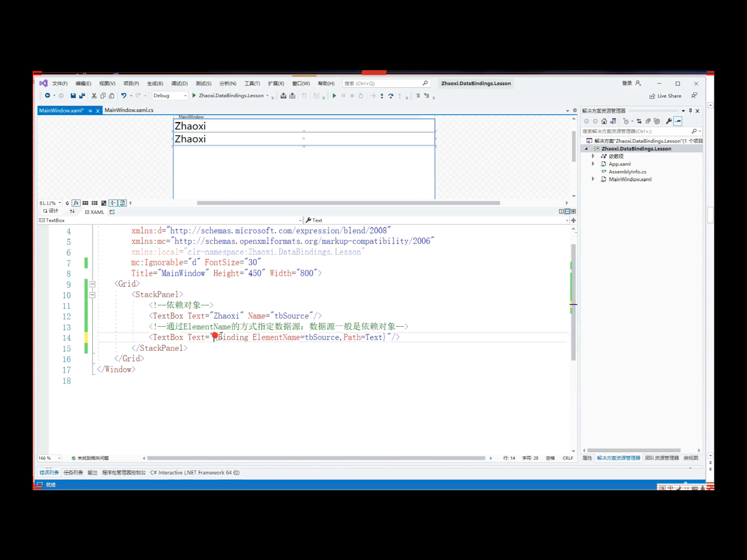Click the collapse all icon in Solution Explorer
Image resolution: width=747 pixels, height=560 pixels.
(x=648, y=121)
